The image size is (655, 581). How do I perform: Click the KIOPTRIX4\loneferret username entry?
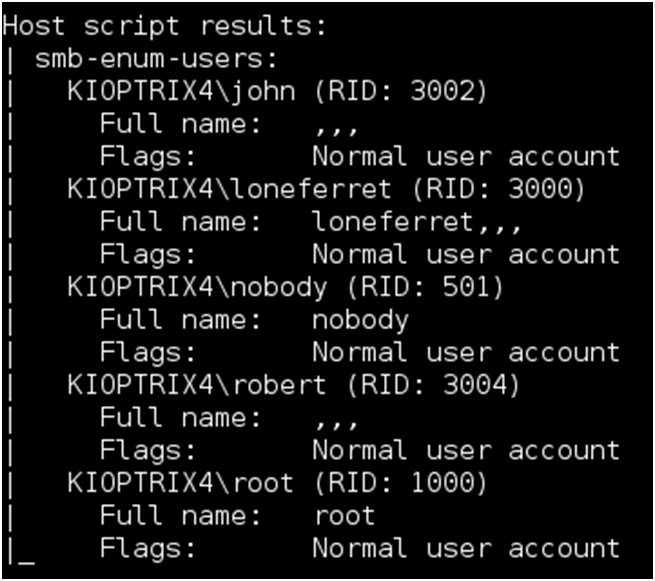point(230,189)
